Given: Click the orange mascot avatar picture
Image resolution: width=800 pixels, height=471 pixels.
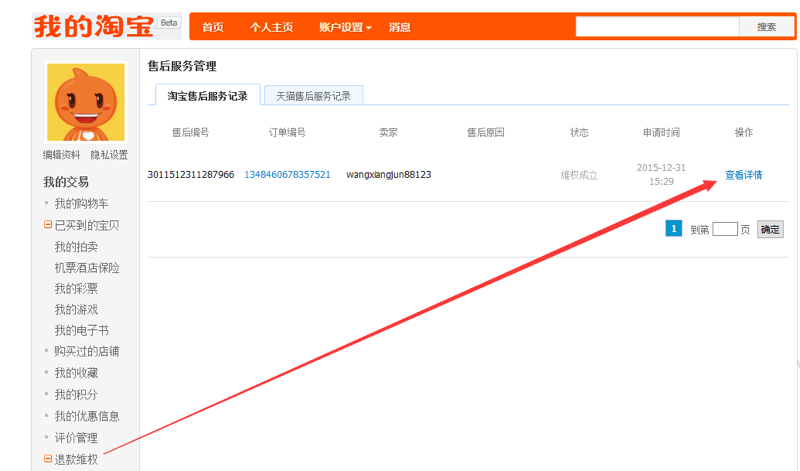Looking at the screenshot, I should [86, 102].
